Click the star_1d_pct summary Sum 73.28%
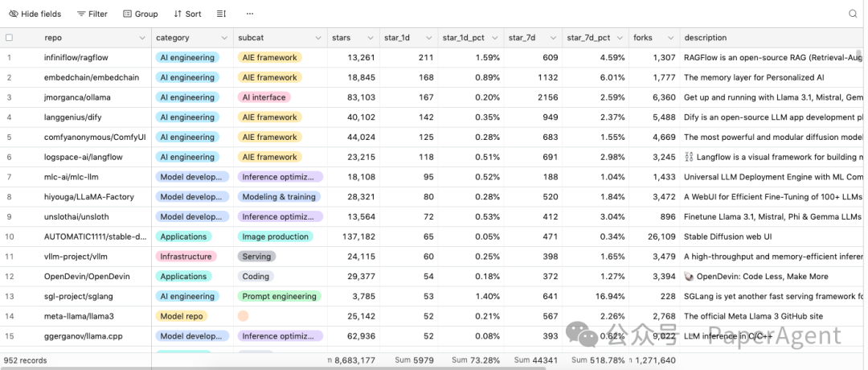Screen dimensions: 868x370 476,360
